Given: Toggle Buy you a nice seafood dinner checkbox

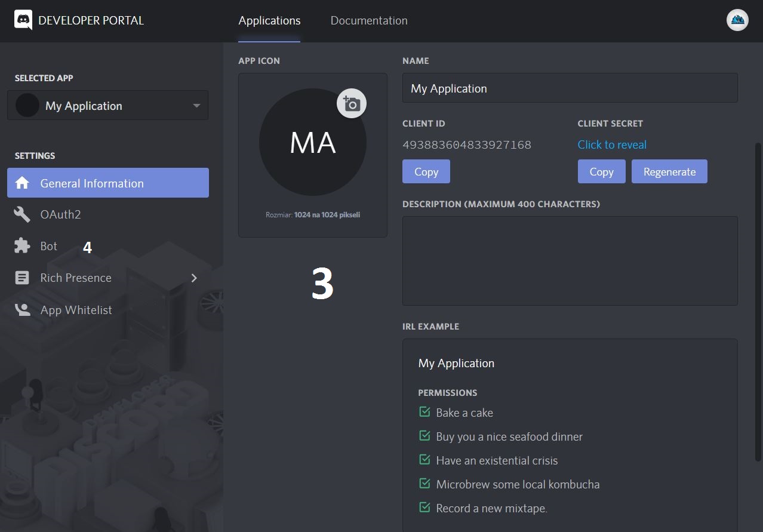Looking at the screenshot, I should pyautogui.click(x=424, y=436).
